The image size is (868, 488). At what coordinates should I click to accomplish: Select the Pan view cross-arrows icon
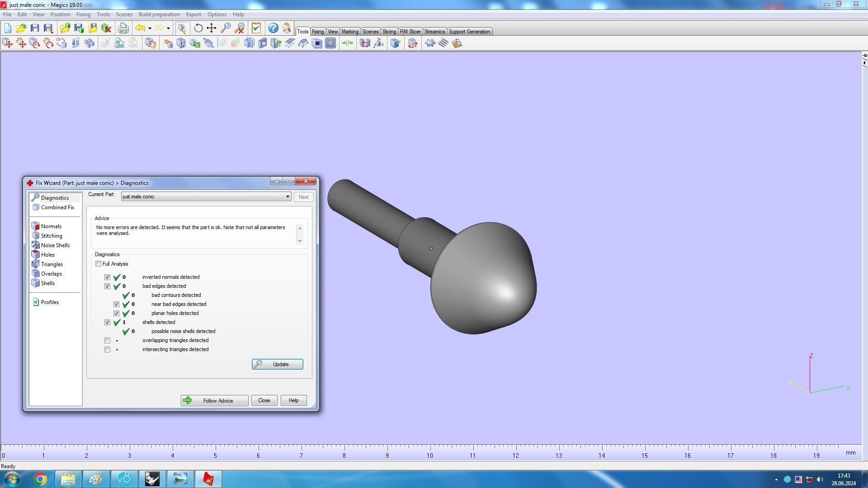[211, 28]
